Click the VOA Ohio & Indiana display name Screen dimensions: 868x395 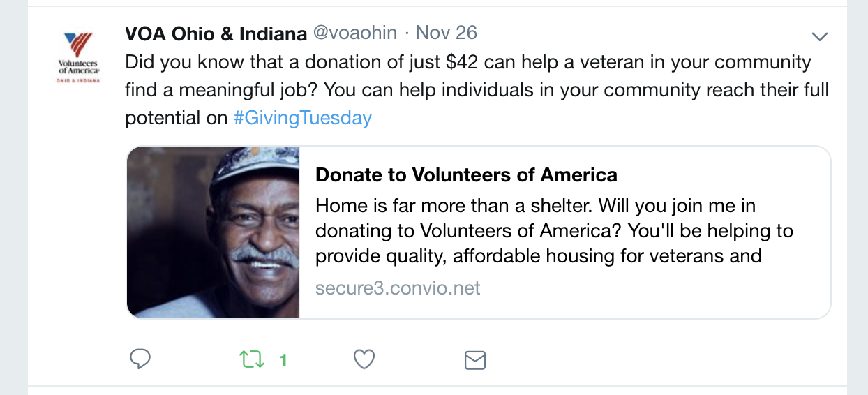[216, 33]
